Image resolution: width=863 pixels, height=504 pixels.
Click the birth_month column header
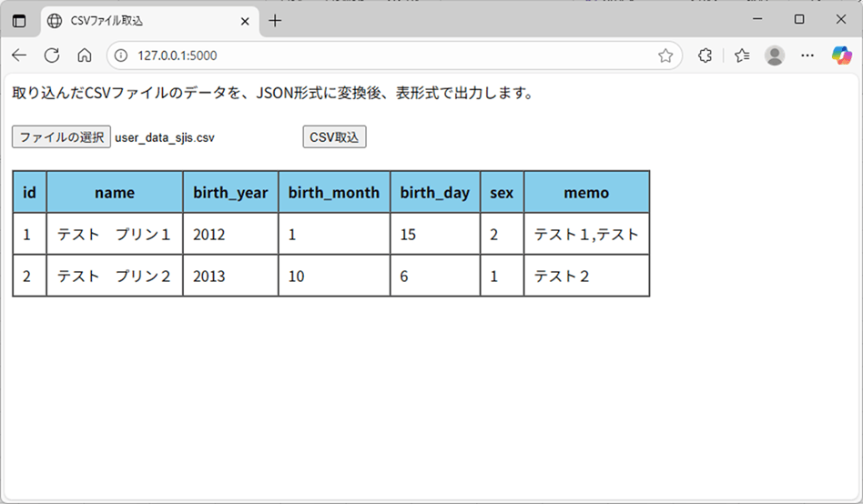tap(333, 192)
